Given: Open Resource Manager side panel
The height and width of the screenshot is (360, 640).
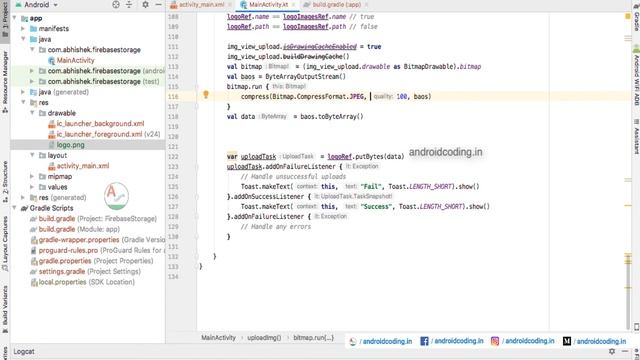Looking at the screenshot, I should tap(5, 82).
